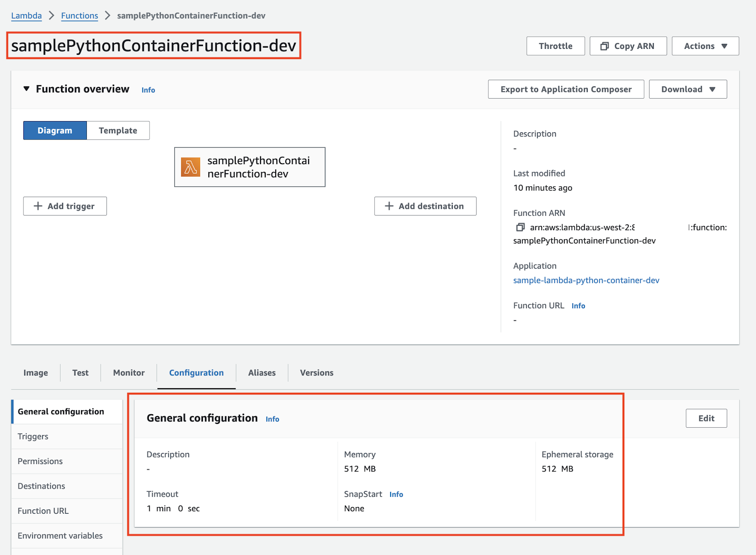Open the Download dropdown

pos(687,89)
